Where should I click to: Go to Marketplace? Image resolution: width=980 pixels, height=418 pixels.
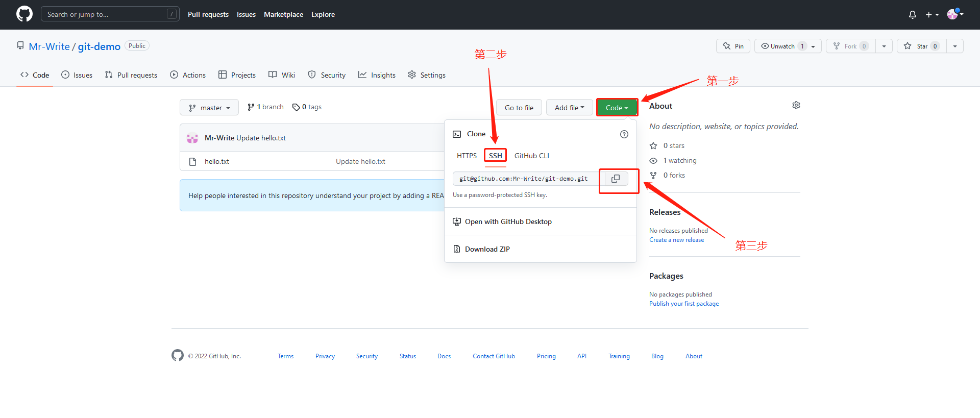pos(283,14)
